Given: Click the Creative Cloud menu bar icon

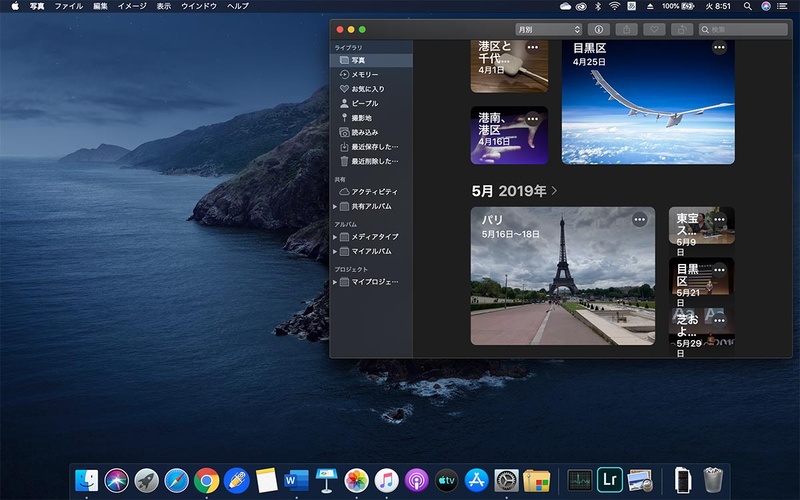Looking at the screenshot, I should click(582, 6).
